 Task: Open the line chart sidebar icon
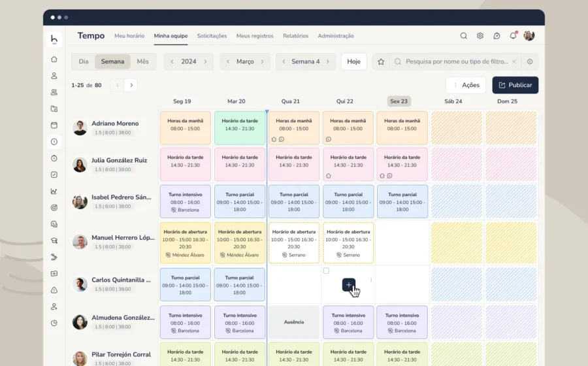pyautogui.click(x=54, y=191)
